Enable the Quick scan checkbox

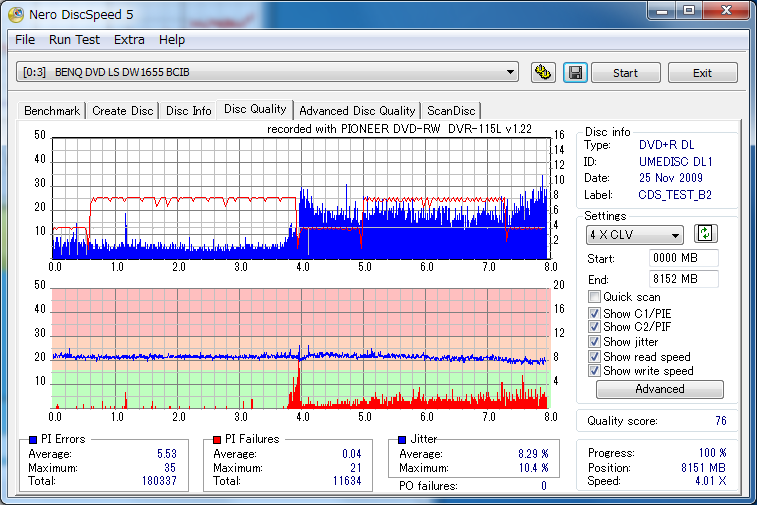point(595,297)
